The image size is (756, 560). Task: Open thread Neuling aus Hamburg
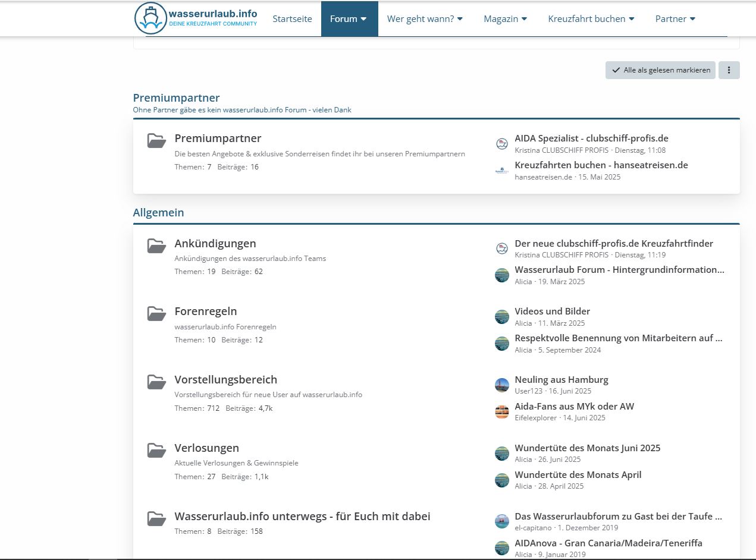point(561,379)
